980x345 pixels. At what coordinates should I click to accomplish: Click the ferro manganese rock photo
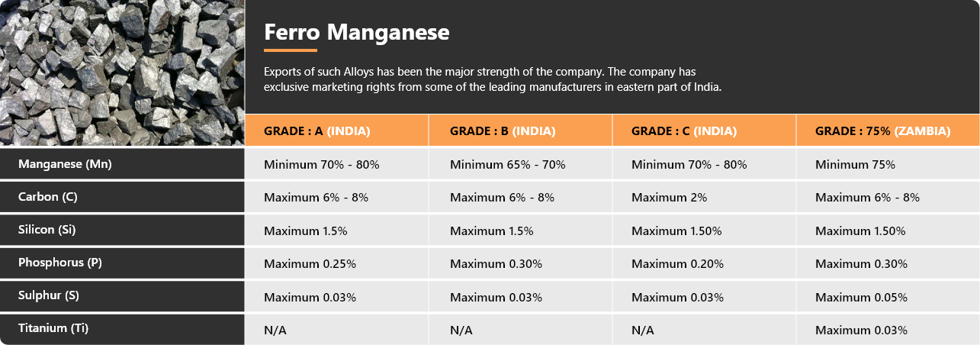122,73
